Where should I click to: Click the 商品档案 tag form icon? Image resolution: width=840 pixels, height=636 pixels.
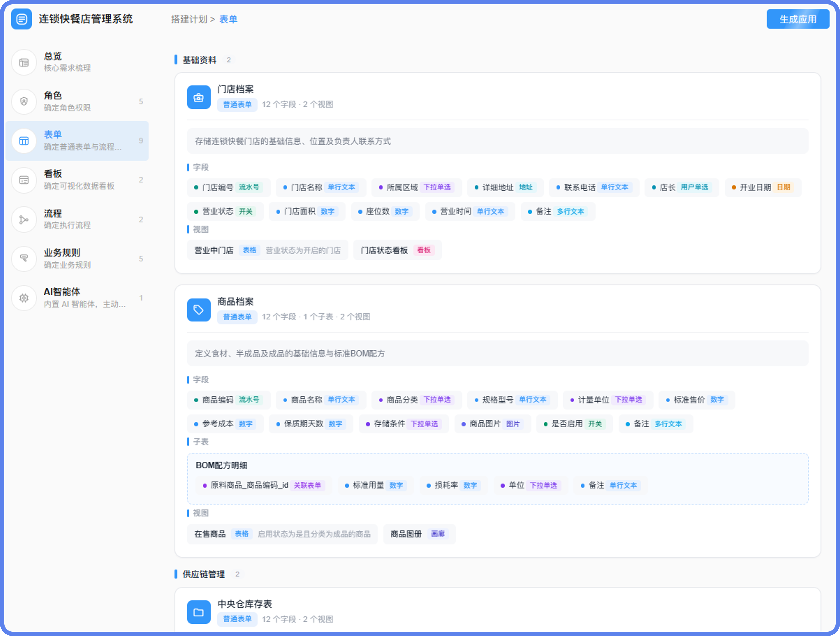199,310
